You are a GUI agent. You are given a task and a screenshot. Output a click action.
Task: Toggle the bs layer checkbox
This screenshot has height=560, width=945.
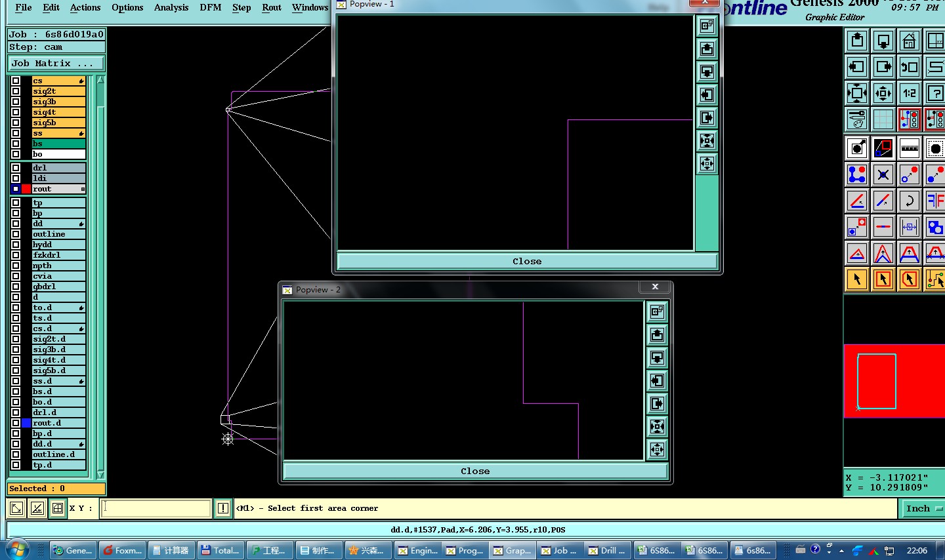pos(16,144)
